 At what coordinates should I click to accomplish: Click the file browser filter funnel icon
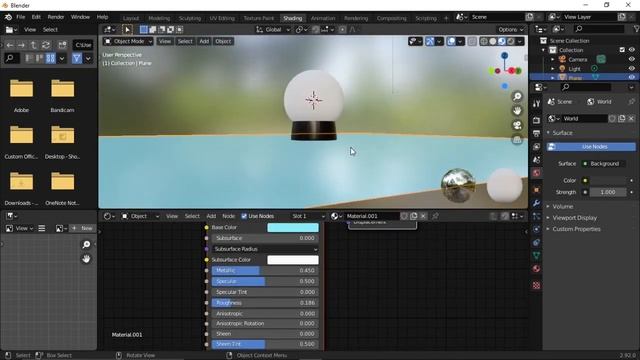point(76,58)
